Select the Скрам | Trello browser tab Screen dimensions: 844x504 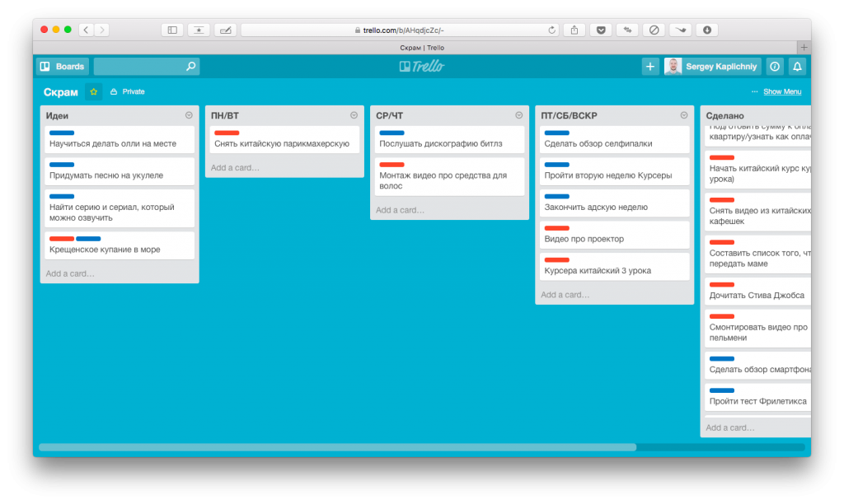pos(421,47)
